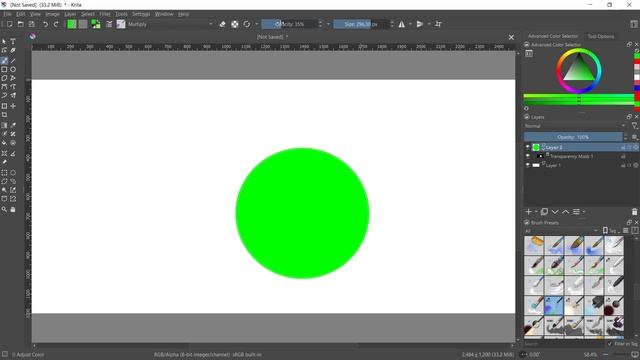This screenshot has width=640, height=360.
Task: Open the layer properties menu dropdown
Action: [x=578, y=211]
